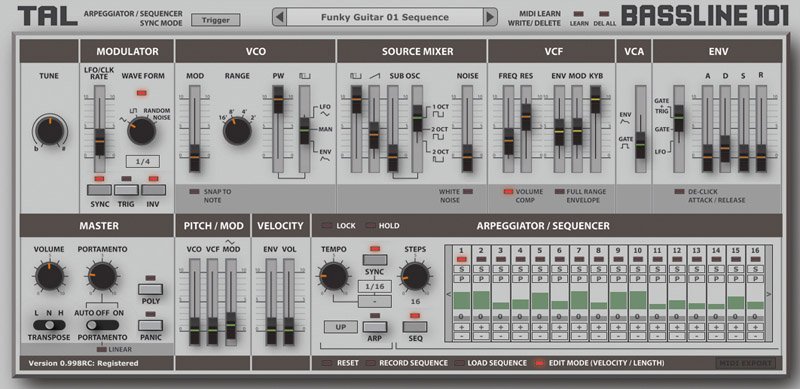
Task: Click the TUNE knob
Action: point(49,130)
